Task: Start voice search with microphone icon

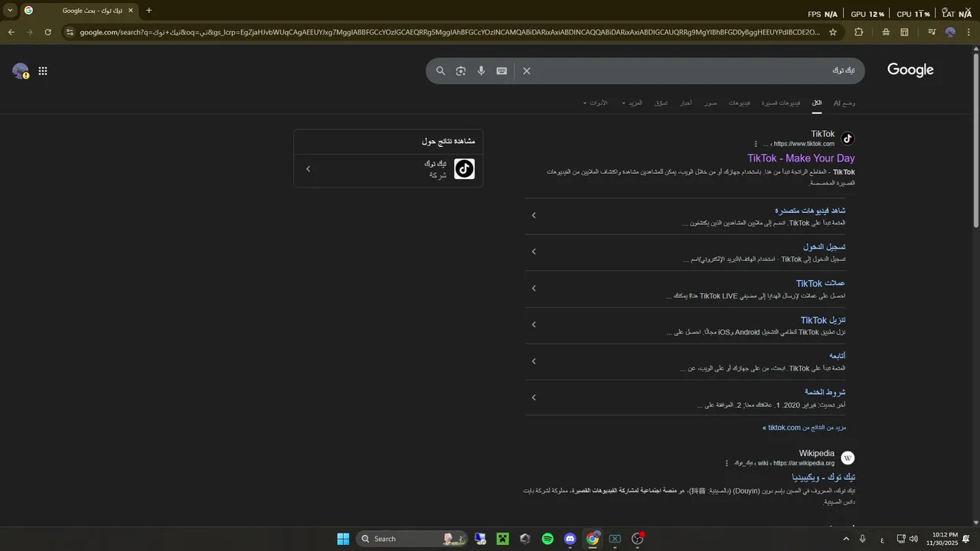Action: 481,70
